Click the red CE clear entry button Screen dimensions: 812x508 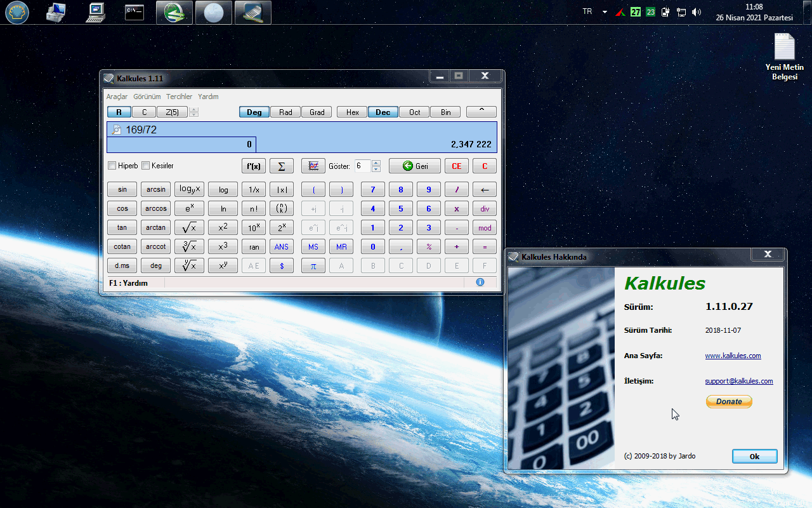(x=457, y=166)
